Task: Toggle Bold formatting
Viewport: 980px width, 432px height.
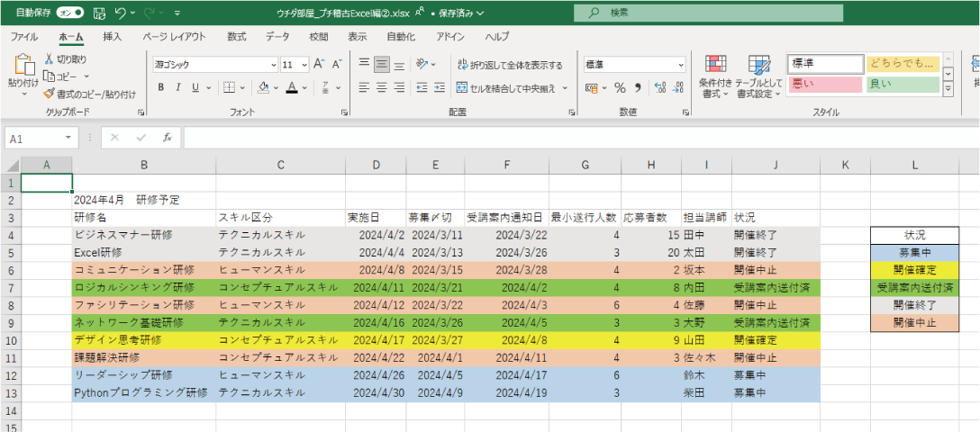Action: [162, 88]
